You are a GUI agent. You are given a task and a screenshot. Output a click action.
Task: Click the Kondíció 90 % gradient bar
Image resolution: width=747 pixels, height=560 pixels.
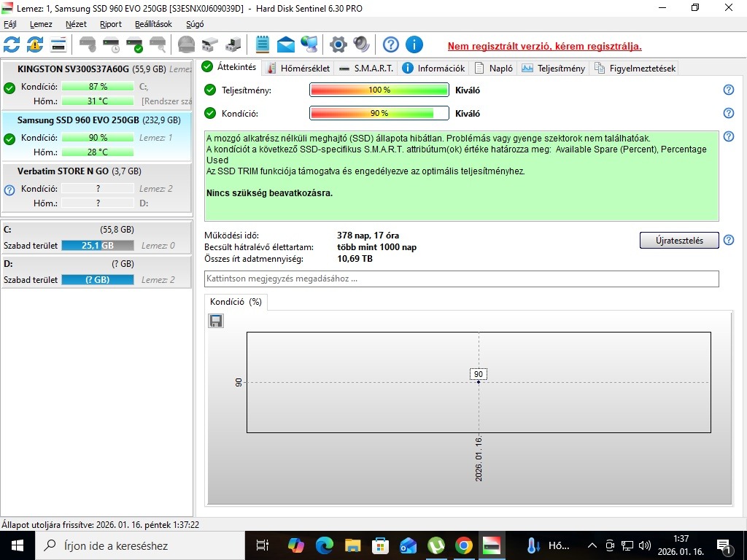(x=379, y=113)
